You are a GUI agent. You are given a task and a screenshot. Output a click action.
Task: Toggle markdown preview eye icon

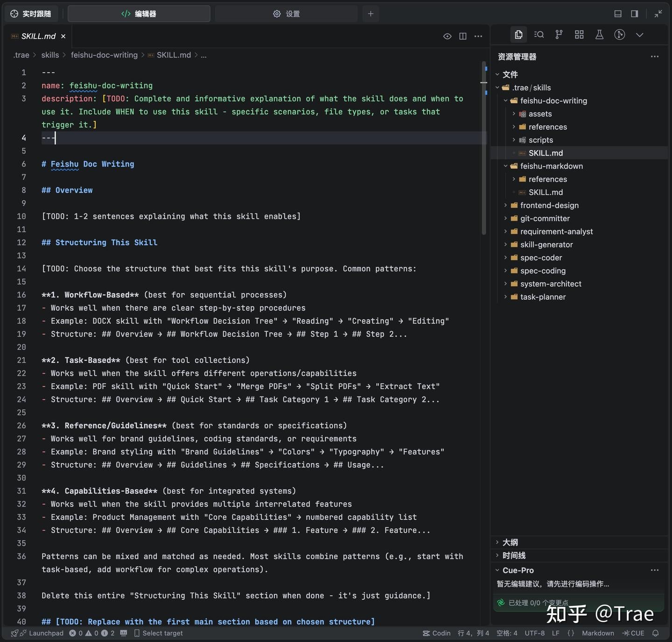[x=447, y=36]
